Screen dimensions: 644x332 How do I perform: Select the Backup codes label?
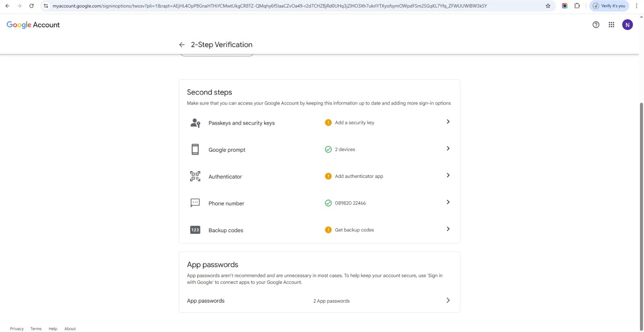226,231
